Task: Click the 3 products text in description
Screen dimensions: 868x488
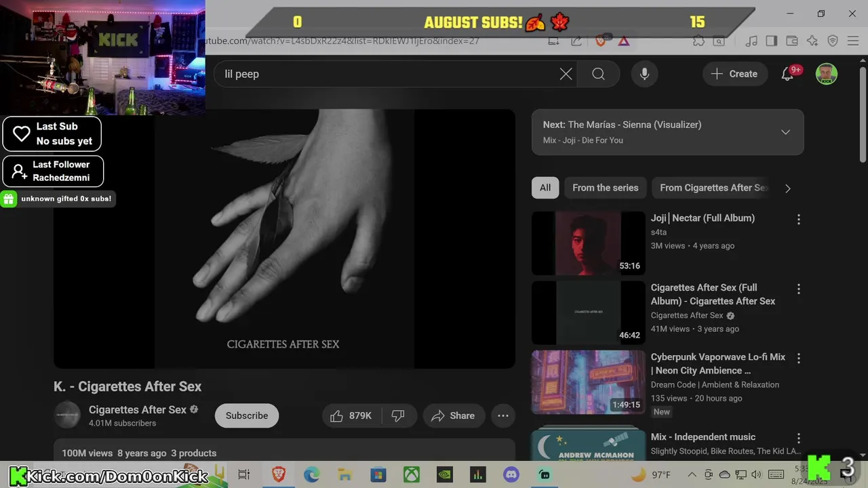Action: (193, 453)
